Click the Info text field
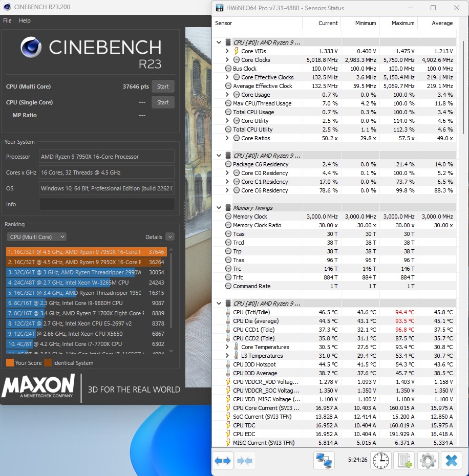 (106, 204)
